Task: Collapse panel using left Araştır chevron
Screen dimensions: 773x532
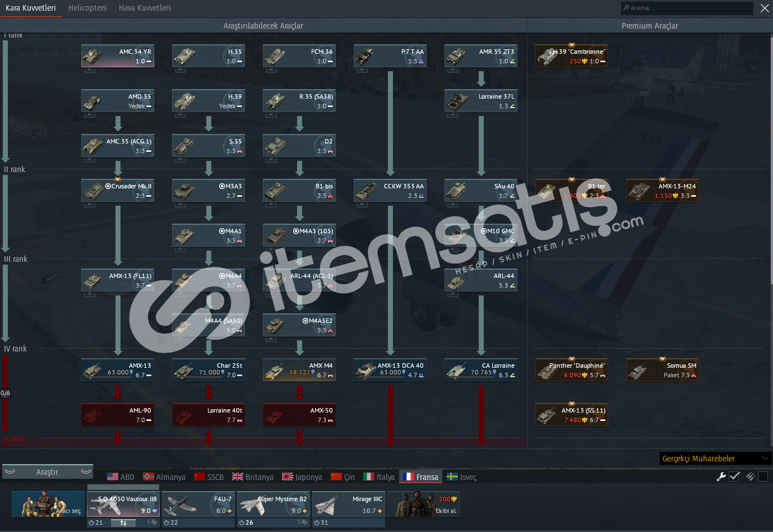Action: click(x=10, y=471)
